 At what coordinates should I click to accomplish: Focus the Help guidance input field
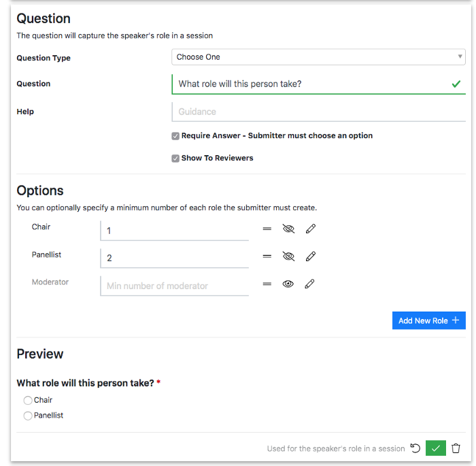click(x=319, y=112)
